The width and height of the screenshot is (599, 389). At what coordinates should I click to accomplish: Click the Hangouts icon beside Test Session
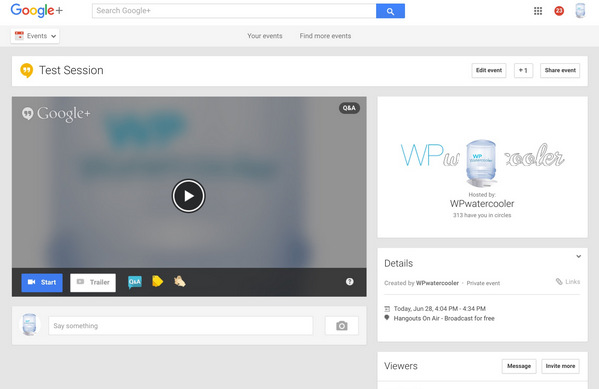[x=26, y=70]
